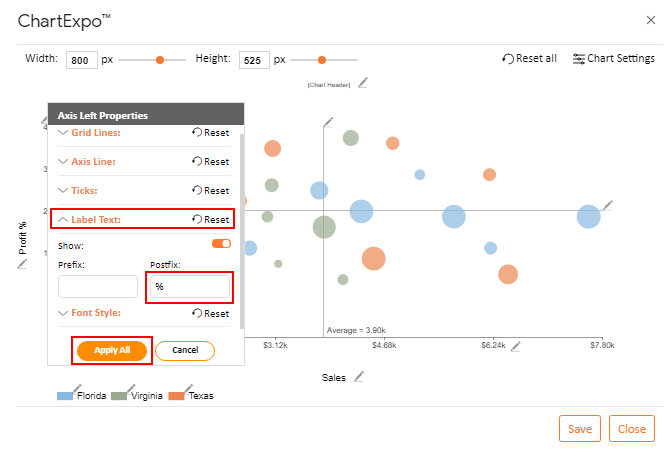Image resolution: width=671 pixels, height=460 pixels.
Task: Reset the Ticks settings
Action: 211,190
